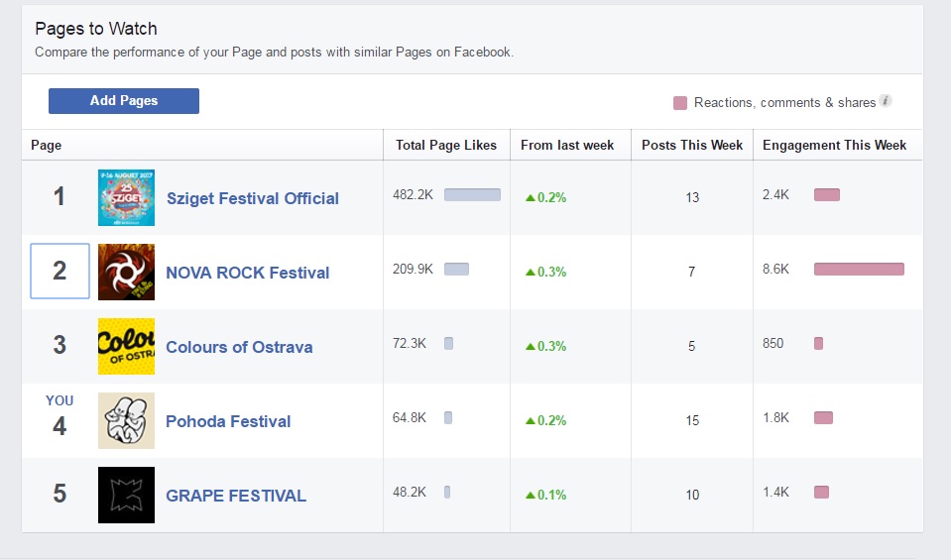This screenshot has height=560, width=951.
Task: Click the Sziget engagement bar next to 2.4K
Action: (x=827, y=194)
